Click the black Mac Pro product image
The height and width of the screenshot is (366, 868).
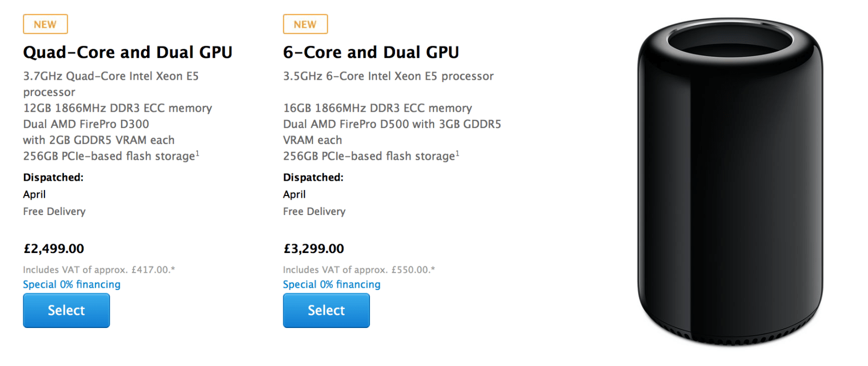click(x=730, y=182)
